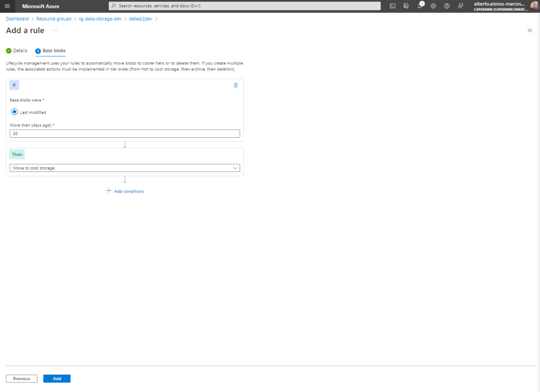The width and height of the screenshot is (540, 392).
Task: Open the notifications bell
Action: [420, 6]
